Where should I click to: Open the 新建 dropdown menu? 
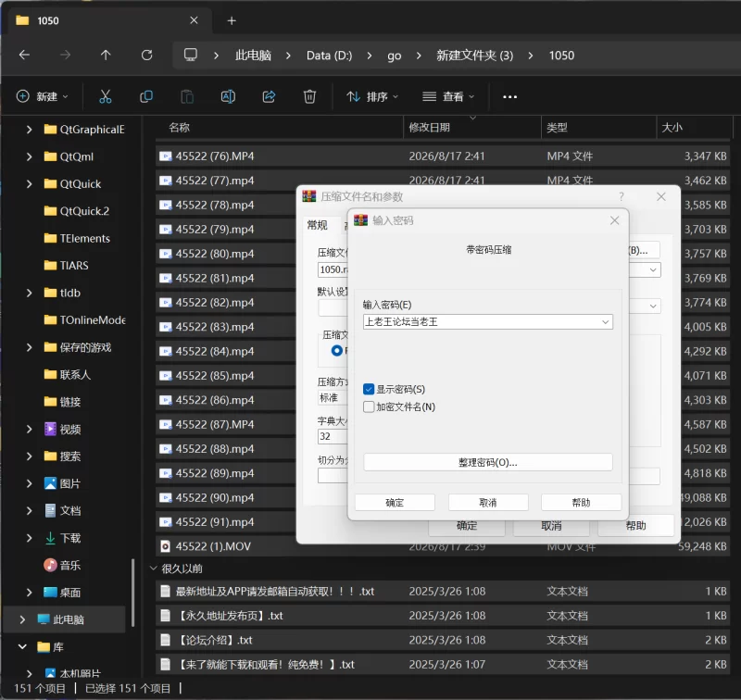coord(43,97)
